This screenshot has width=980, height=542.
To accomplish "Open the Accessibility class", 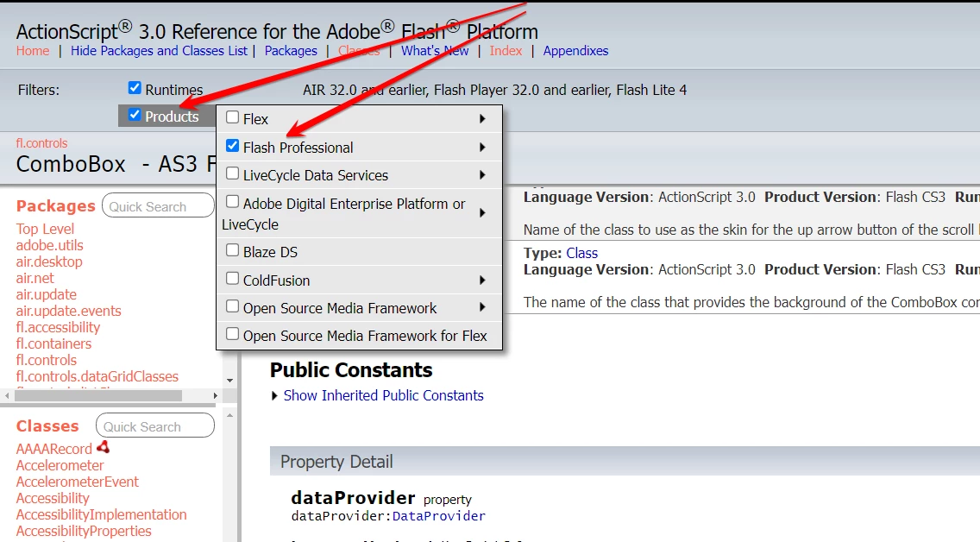I will click(x=53, y=498).
